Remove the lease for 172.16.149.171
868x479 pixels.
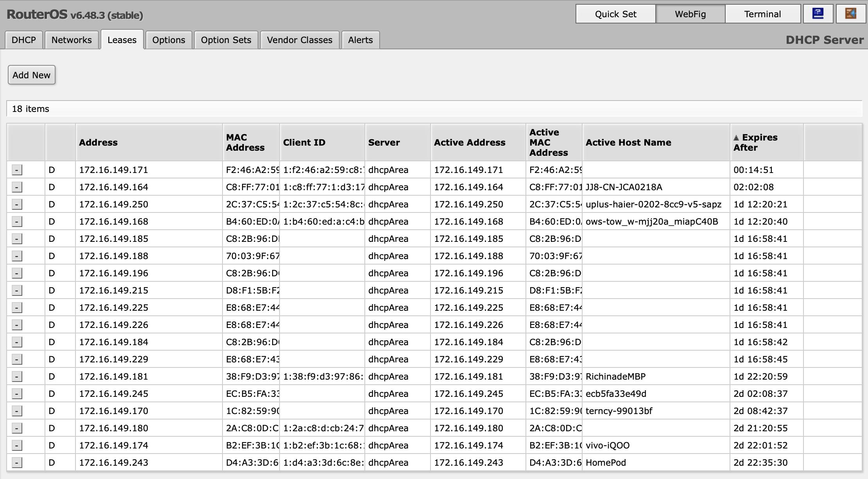pos(17,170)
